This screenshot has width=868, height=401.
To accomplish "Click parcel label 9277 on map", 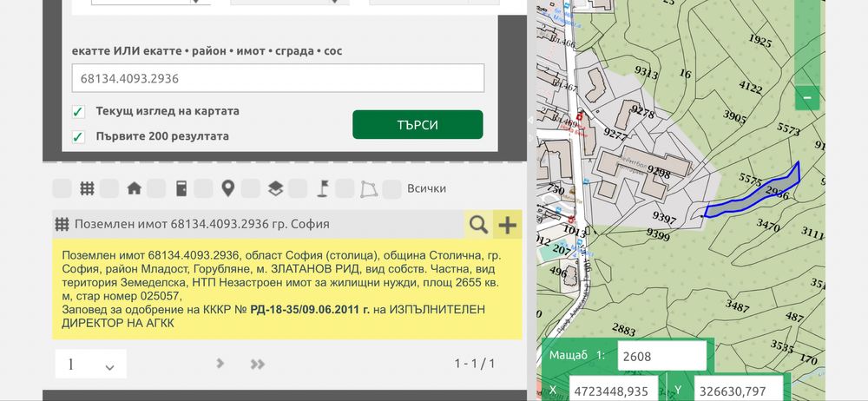I will coord(615,133).
